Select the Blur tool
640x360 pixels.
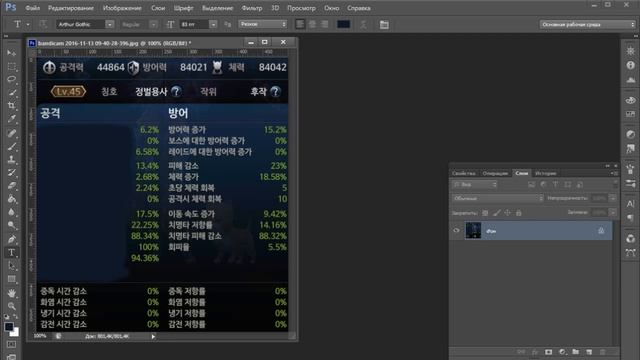coord(11,212)
